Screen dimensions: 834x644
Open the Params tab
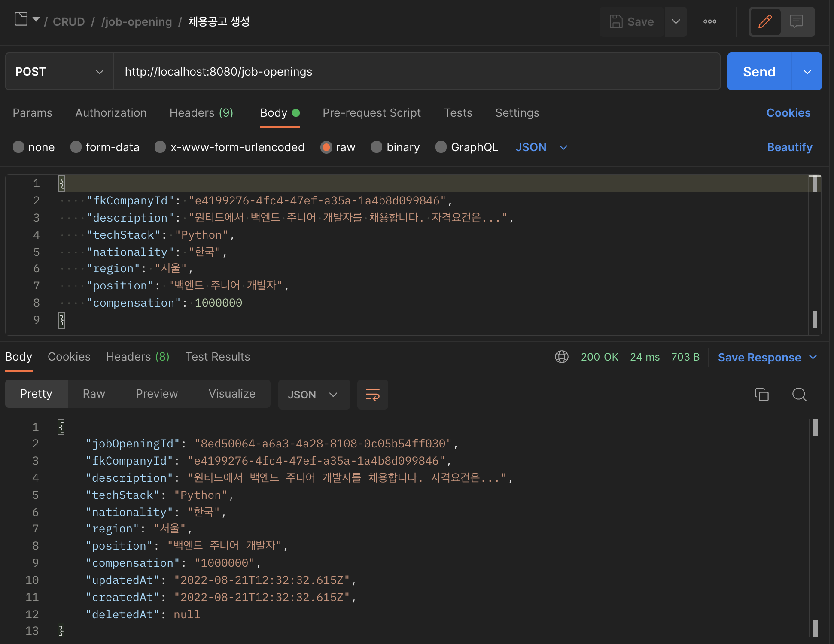33,113
